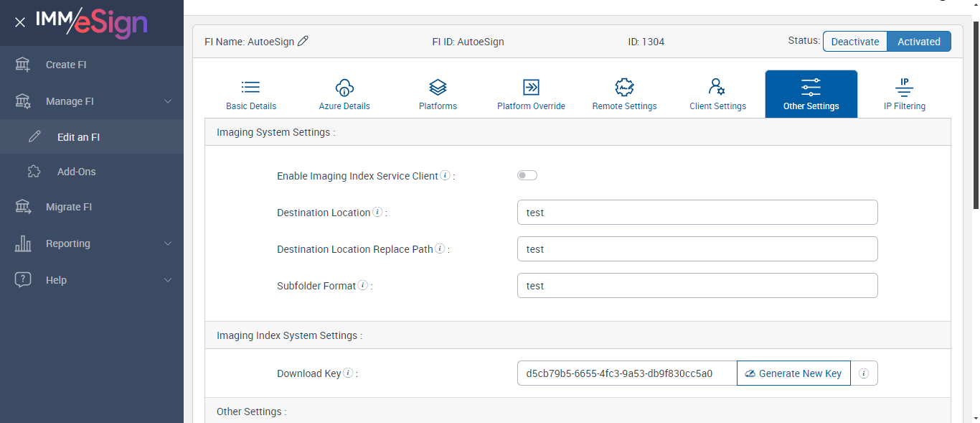Close the sidebar with the X icon
Image resolution: width=980 pixels, height=423 pixels.
point(20,22)
